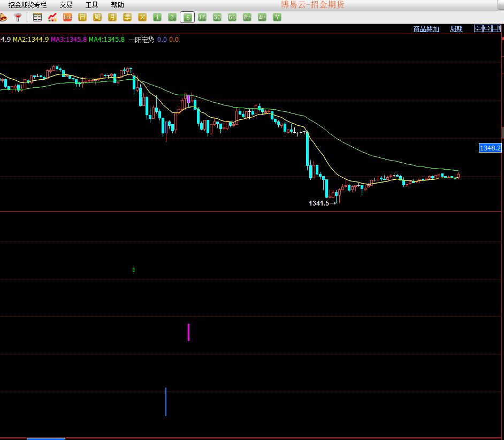
Task: Open the 招金期货专栏 menu
Action: point(27,5)
